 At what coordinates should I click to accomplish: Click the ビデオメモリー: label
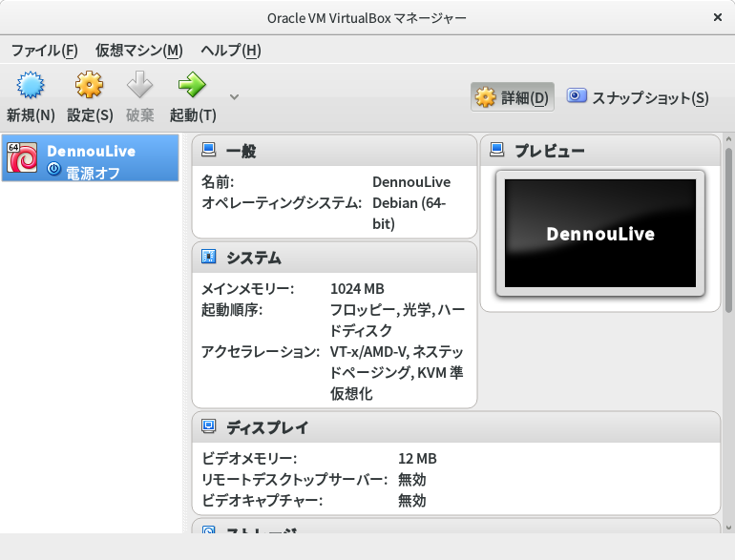(249, 458)
